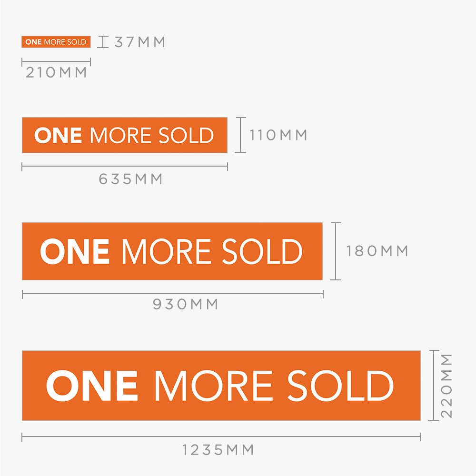The height and width of the screenshot is (476, 476).
Task: Click the height marker beside 37MM
Action: 103,42
